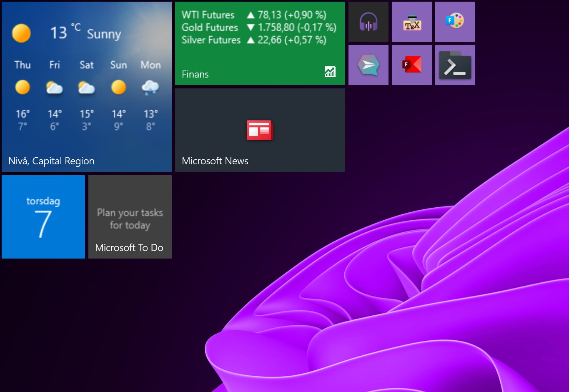Screen dimensions: 569x392
Task: Launch the headphones audio app tile
Action: pyautogui.click(x=368, y=21)
